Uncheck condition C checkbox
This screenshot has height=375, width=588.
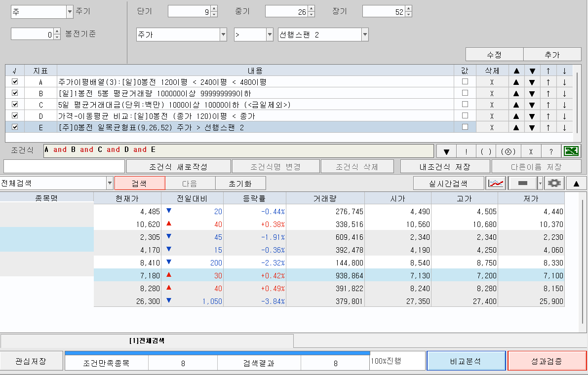[15, 104]
